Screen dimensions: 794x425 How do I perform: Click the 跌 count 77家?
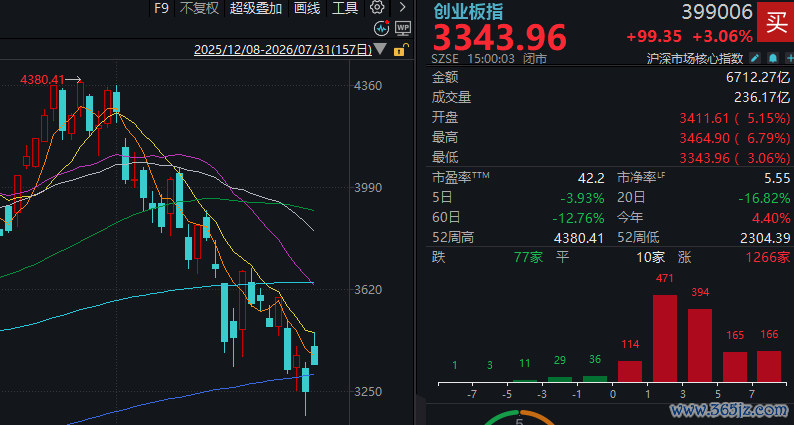coord(528,257)
